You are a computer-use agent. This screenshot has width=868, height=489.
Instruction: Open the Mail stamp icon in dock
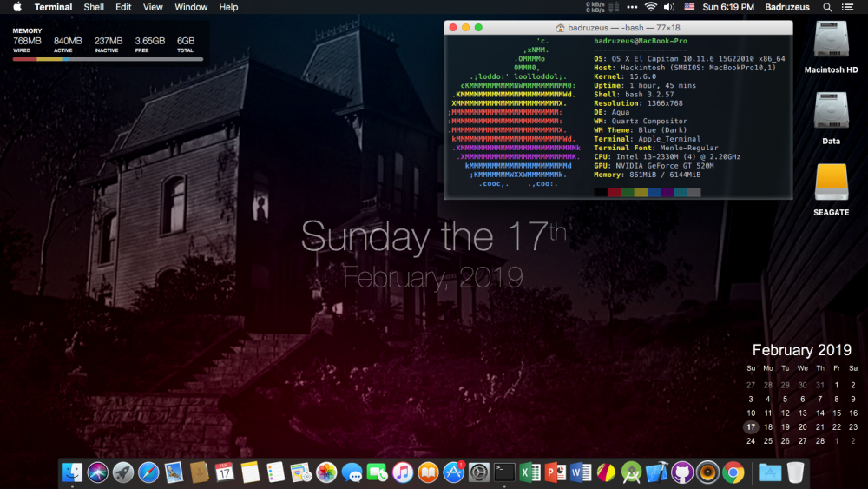click(174, 472)
